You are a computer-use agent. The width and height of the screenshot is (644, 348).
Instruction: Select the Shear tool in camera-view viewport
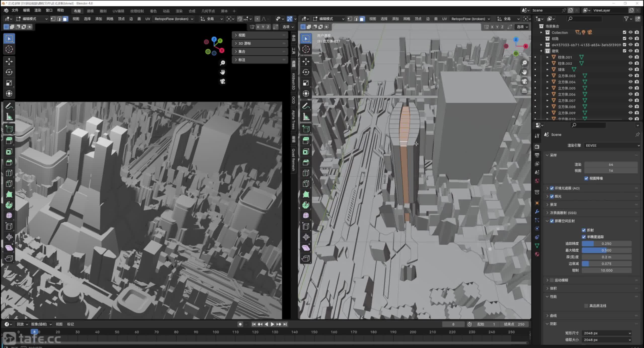tap(9, 248)
